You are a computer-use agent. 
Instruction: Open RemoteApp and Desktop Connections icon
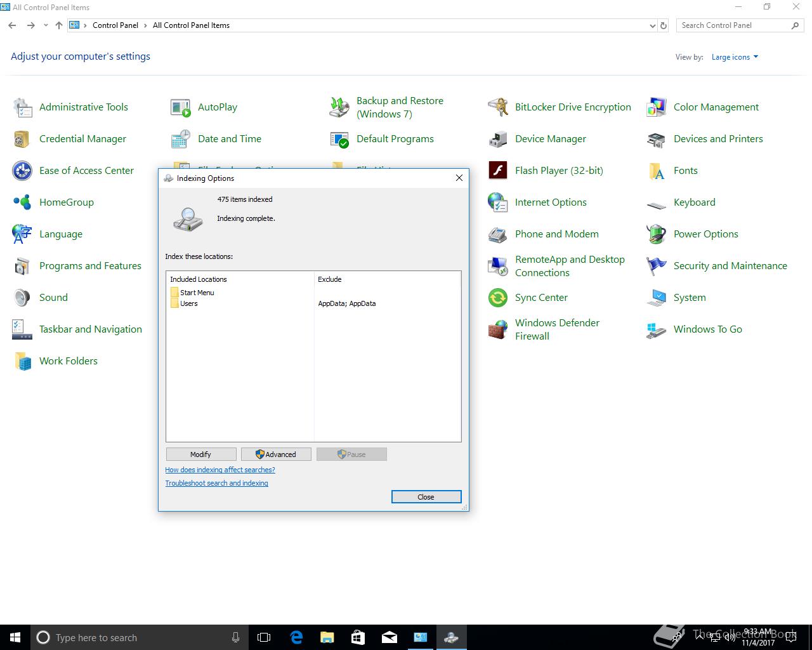[x=498, y=266]
